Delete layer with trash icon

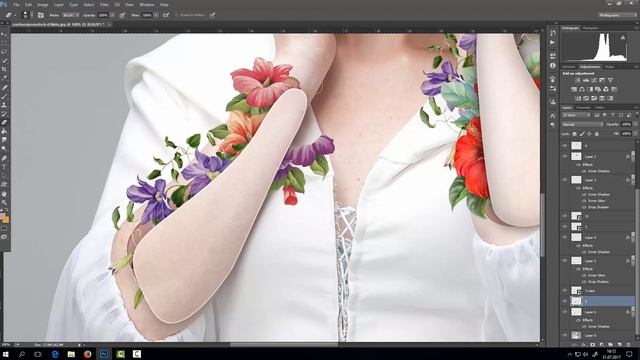(x=629, y=345)
